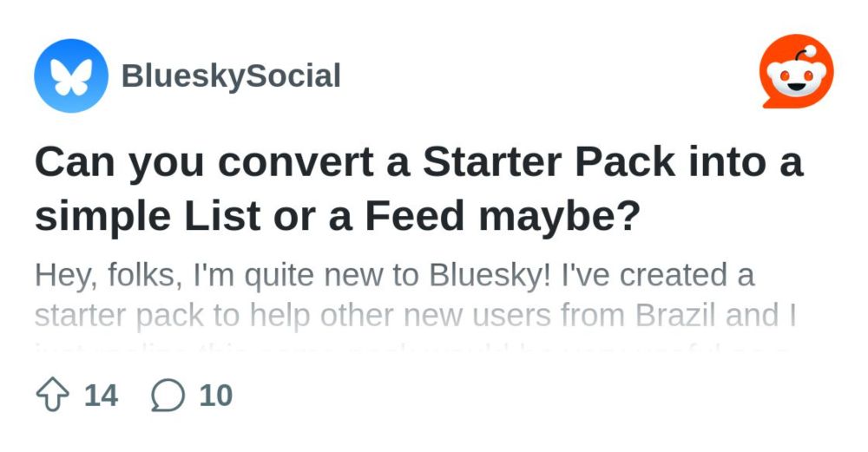Click the Bluesky butterfly avatar
This screenshot has height=452, width=868.
point(71,75)
